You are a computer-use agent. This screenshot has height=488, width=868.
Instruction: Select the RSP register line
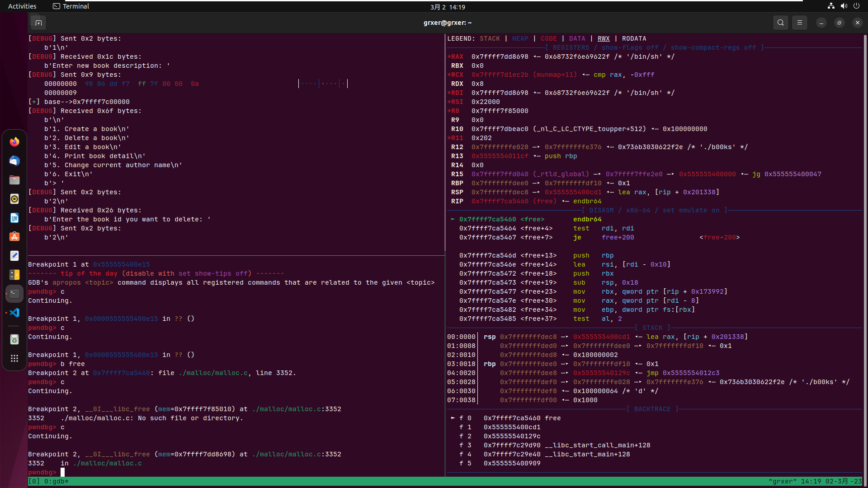tap(585, 192)
